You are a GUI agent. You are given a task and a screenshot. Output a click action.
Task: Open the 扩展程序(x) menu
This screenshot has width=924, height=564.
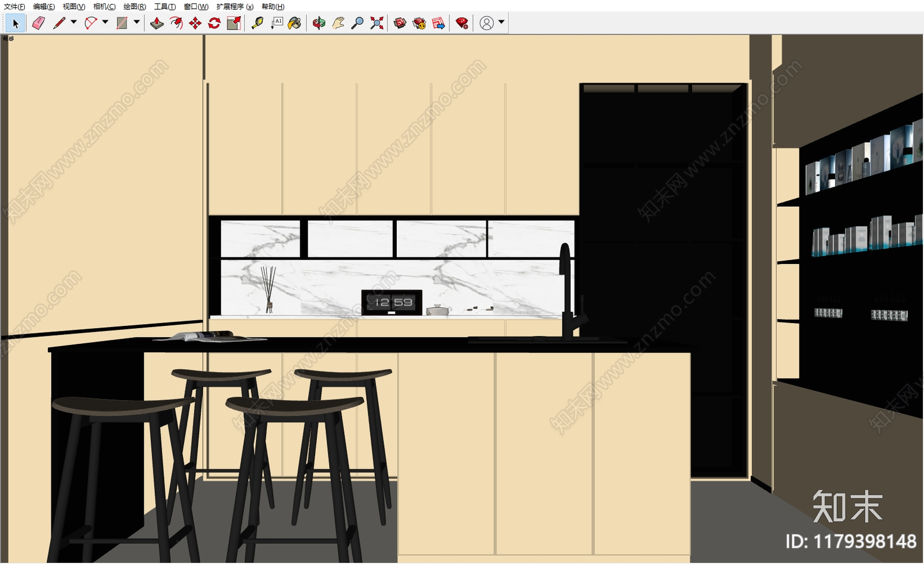[235, 6]
